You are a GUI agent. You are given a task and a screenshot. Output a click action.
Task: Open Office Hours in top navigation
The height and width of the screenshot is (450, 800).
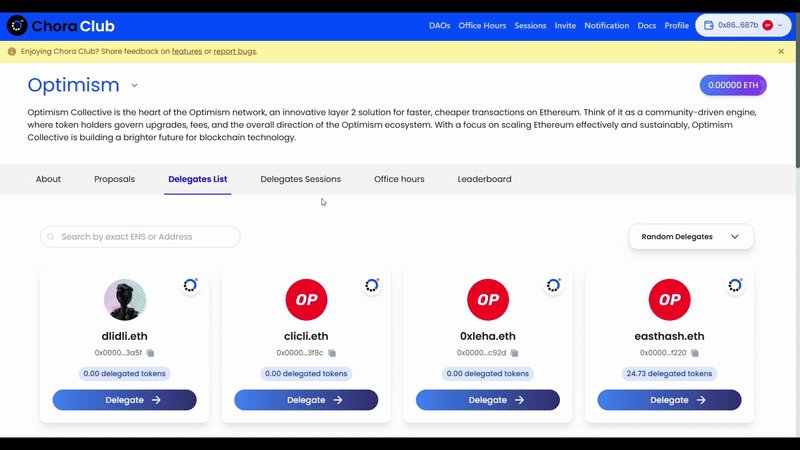(482, 26)
